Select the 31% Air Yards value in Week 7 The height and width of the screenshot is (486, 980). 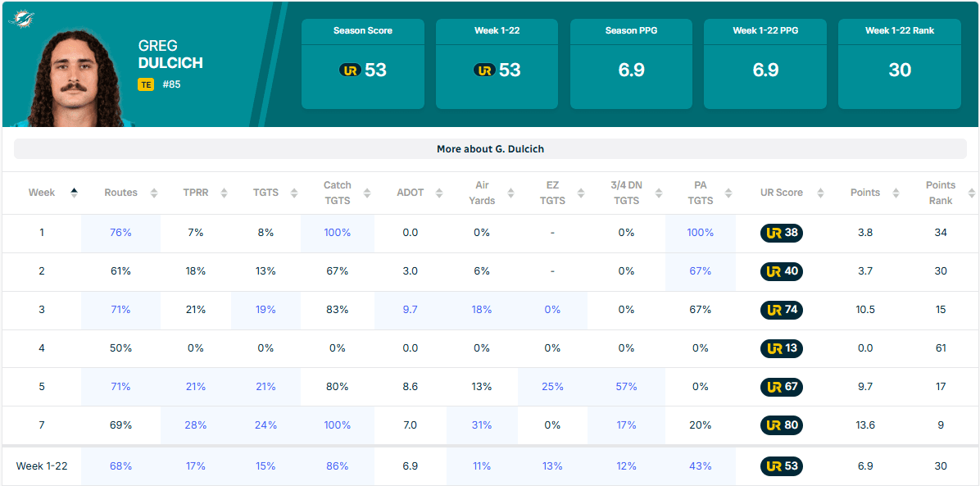[481, 425]
